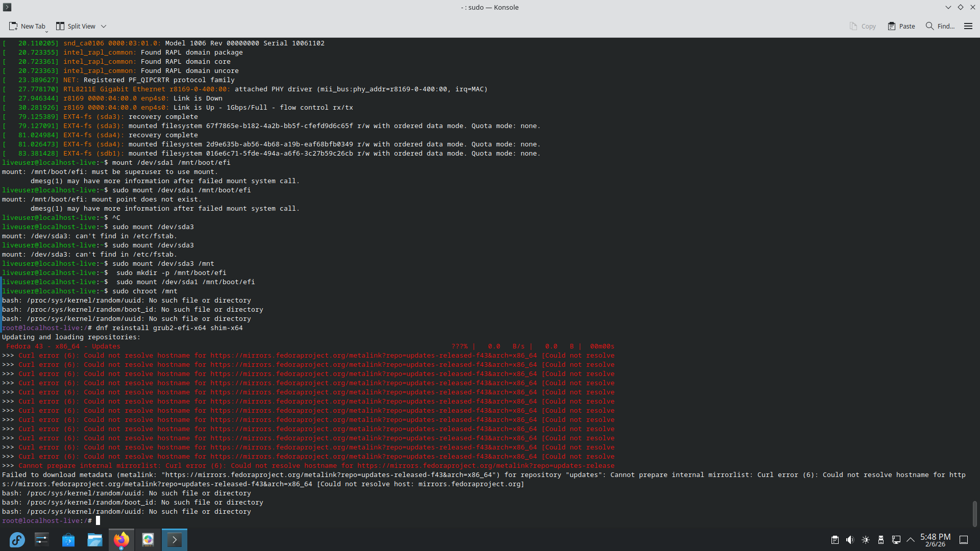Image resolution: width=980 pixels, height=551 pixels.
Task: Open the Split View chevron menu
Action: (x=104, y=26)
